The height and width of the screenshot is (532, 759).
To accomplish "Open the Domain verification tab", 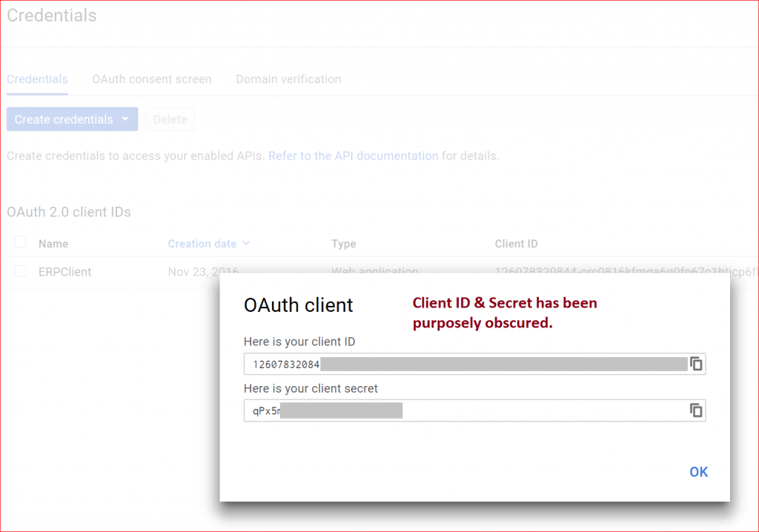I will (x=288, y=79).
